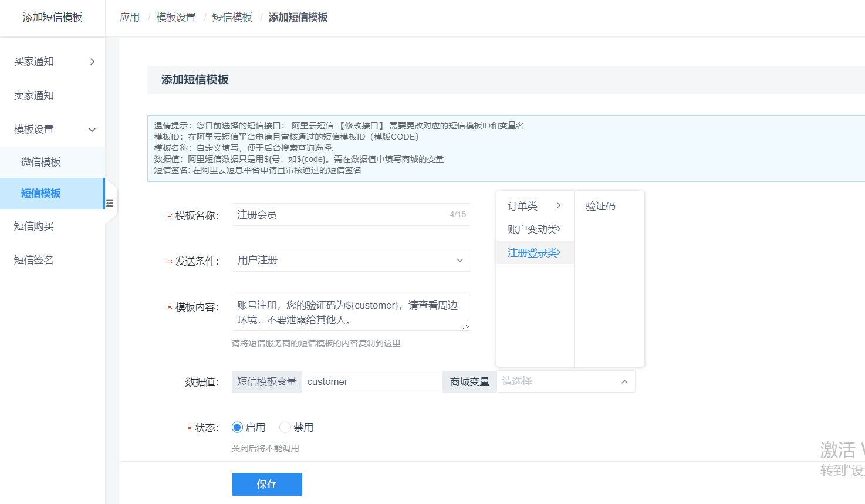Select 订单类 in cascader

[535, 206]
